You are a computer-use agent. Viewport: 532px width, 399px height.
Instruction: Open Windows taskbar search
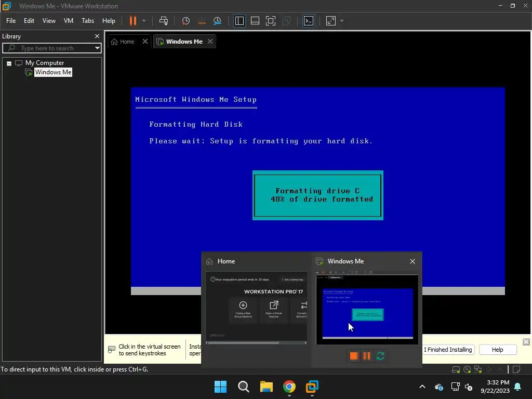(x=243, y=387)
